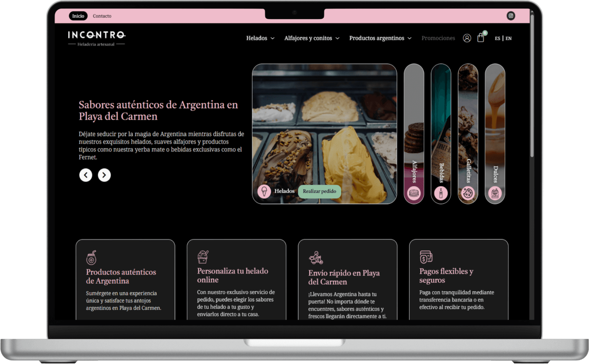Click the user account icon
The height and width of the screenshot is (364, 589).
[467, 38]
